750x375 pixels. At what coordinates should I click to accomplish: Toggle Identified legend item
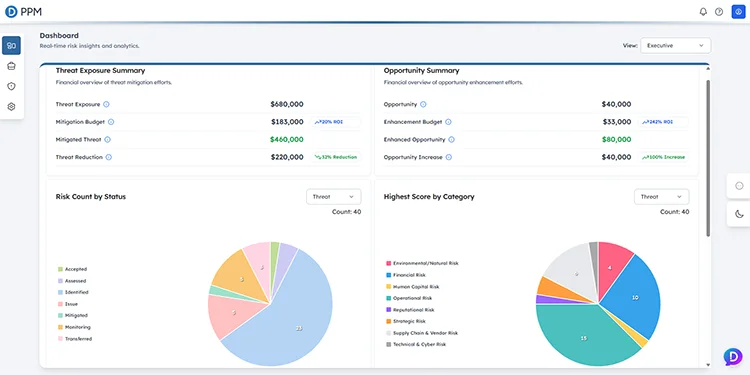click(73, 292)
